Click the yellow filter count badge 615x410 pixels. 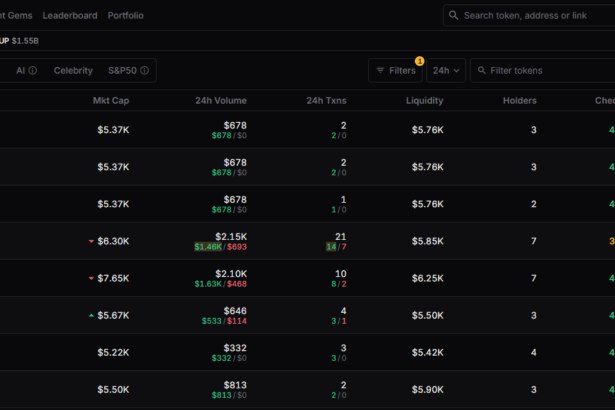pos(420,61)
